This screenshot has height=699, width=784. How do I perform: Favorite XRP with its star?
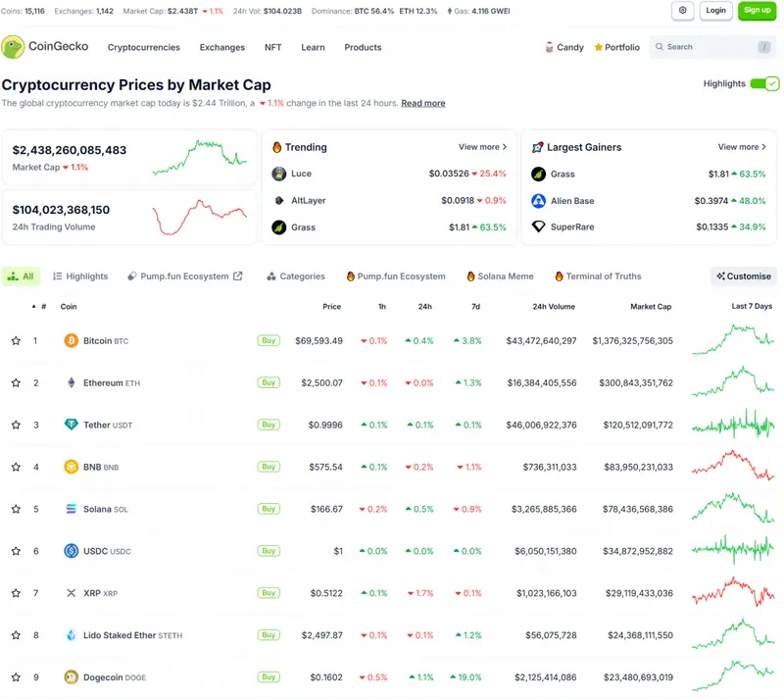pos(16,593)
